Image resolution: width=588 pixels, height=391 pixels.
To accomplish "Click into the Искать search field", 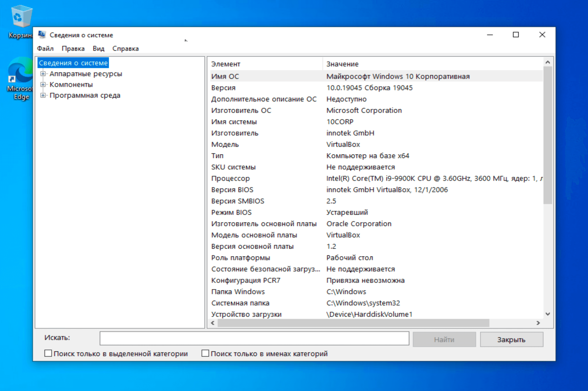I will tap(254, 338).
